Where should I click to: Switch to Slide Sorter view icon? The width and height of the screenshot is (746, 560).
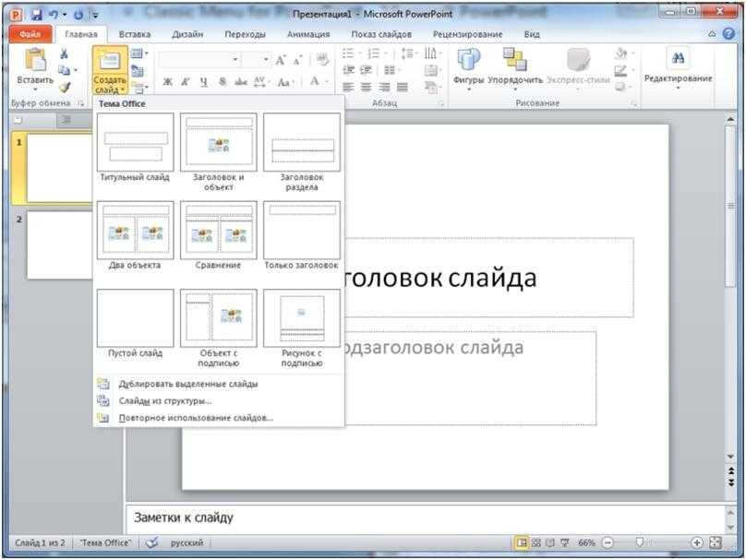pos(536,542)
